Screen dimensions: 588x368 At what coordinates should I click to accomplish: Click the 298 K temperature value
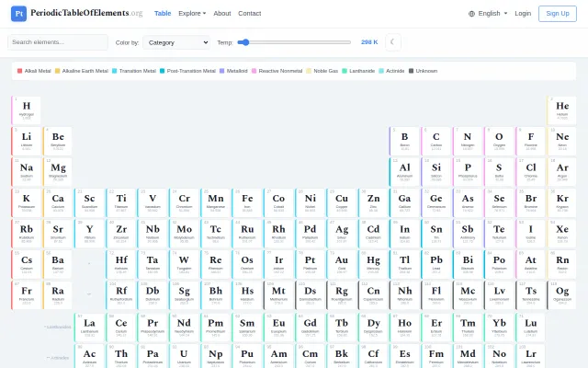[369, 42]
